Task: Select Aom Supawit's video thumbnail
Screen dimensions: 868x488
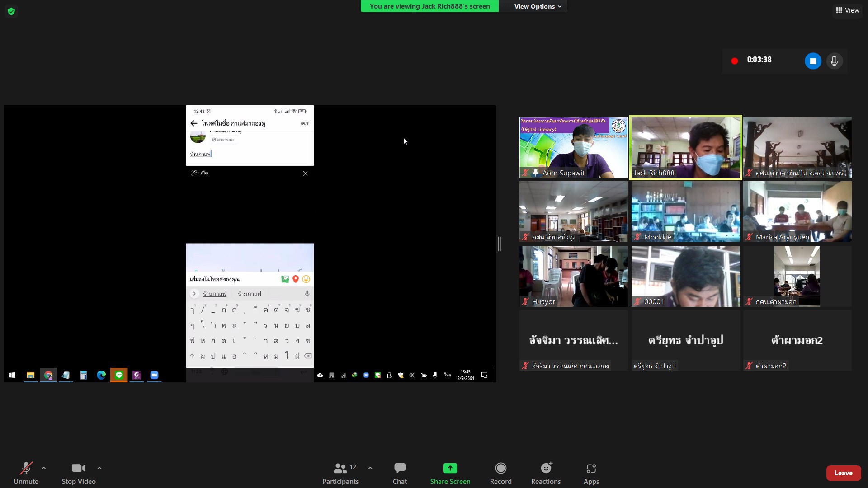Action: coord(573,147)
